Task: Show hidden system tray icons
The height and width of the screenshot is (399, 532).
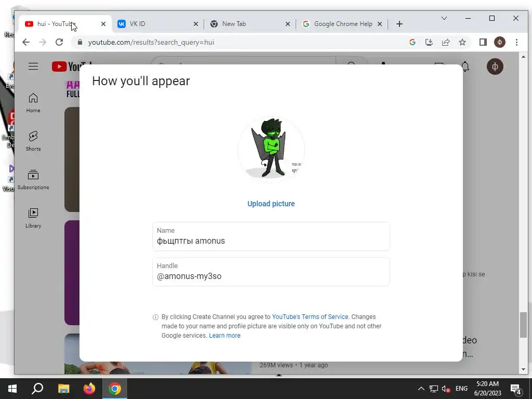Action: (421, 389)
